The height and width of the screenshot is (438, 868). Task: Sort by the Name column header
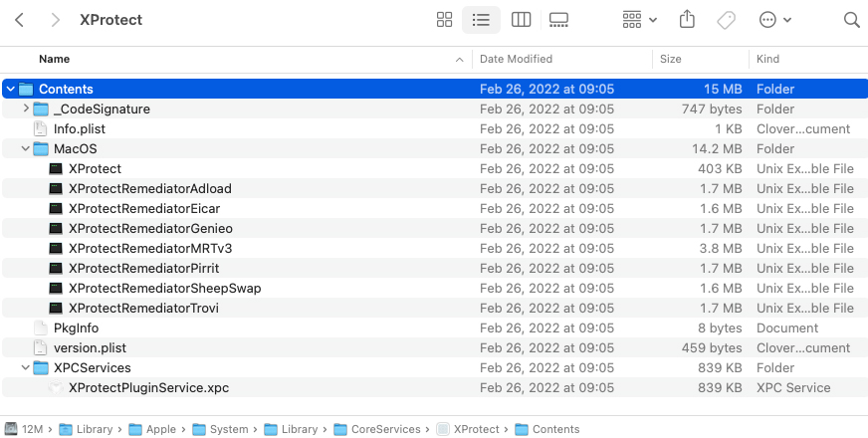click(54, 59)
